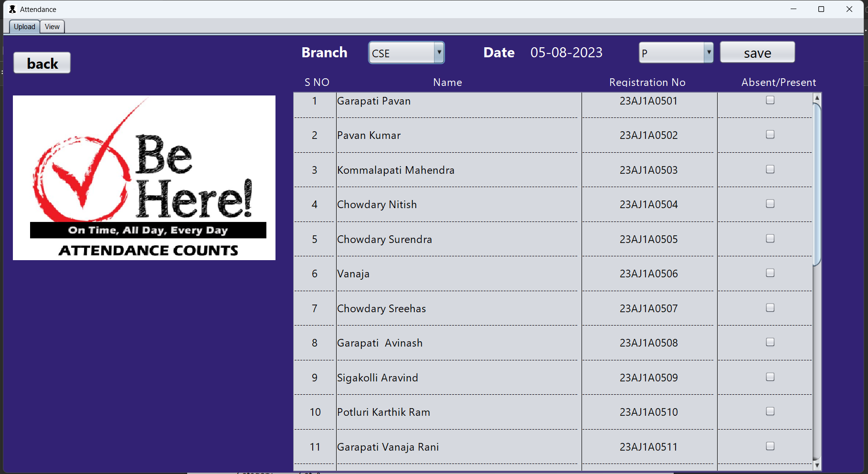Click registration number 23AJ1A0506
The width and height of the screenshot is (868, 474).
click(648, 274)
